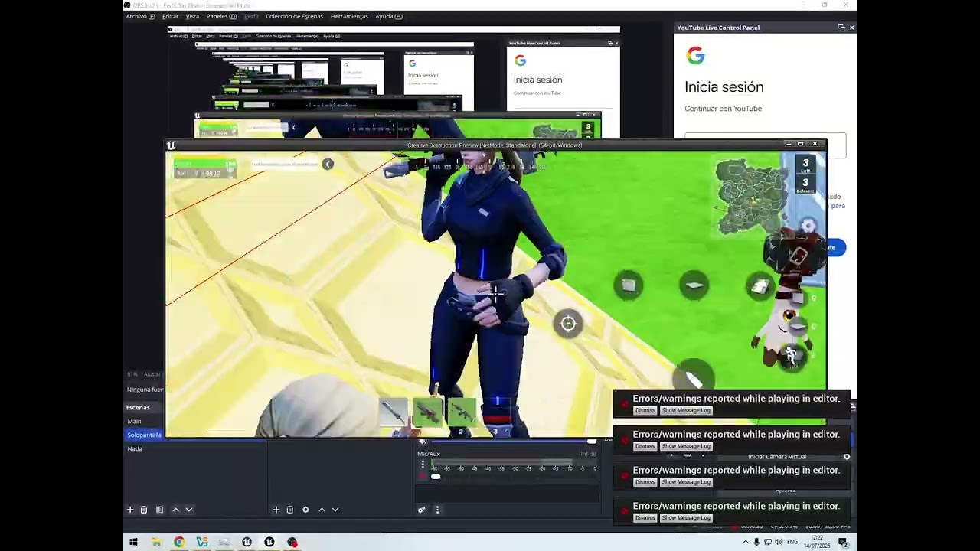The image size is (980, 551).
Task: Open the Editar menu
Action: [x=170, y=16]
